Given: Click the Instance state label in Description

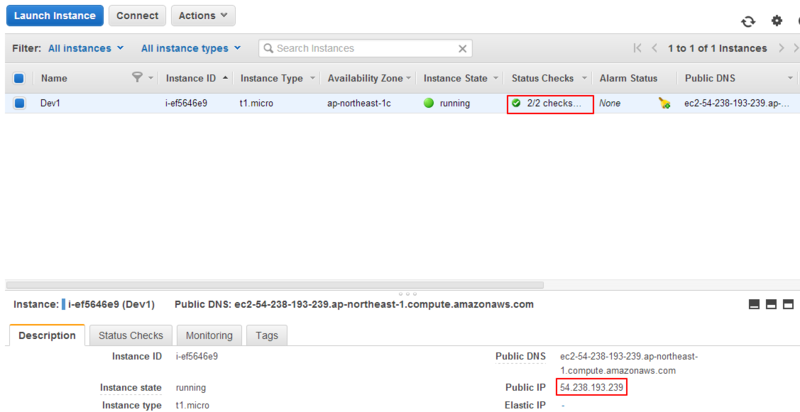Looking at the screenshot, I should pyautogui.click(x=131, y=388).
